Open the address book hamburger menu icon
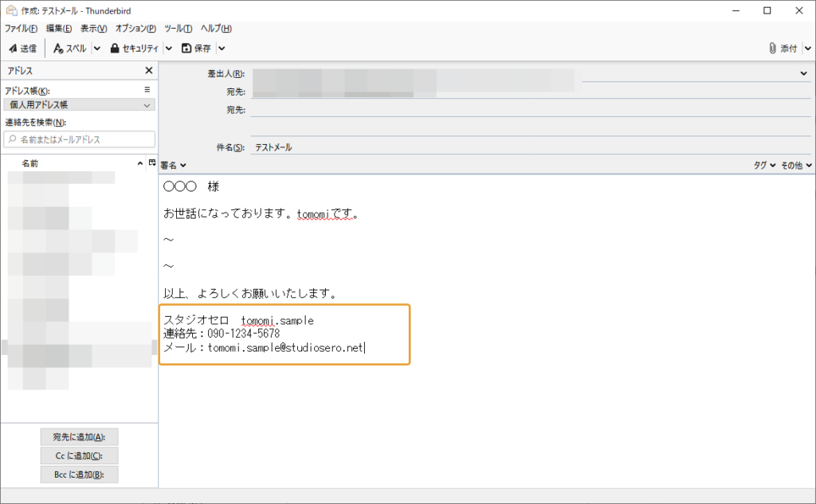The image size is (816, 504). pos(149,89)
